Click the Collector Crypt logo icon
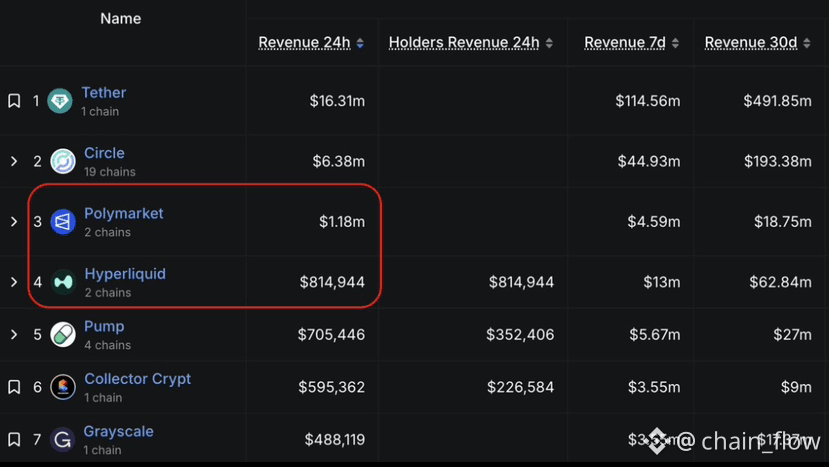The width and height of the screenshot is (829, 467). click(63, 387)
